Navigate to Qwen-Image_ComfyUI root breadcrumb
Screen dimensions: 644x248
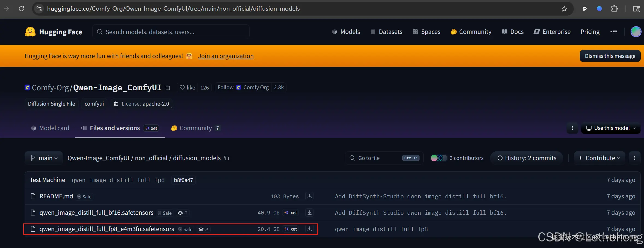(x=98, y=158)
